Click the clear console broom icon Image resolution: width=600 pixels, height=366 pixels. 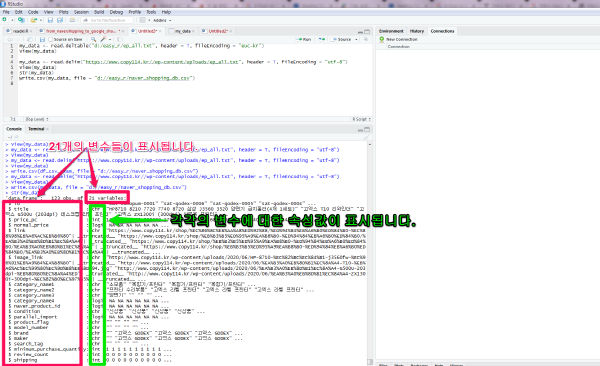pyautogui.click(x=367, y=137)
